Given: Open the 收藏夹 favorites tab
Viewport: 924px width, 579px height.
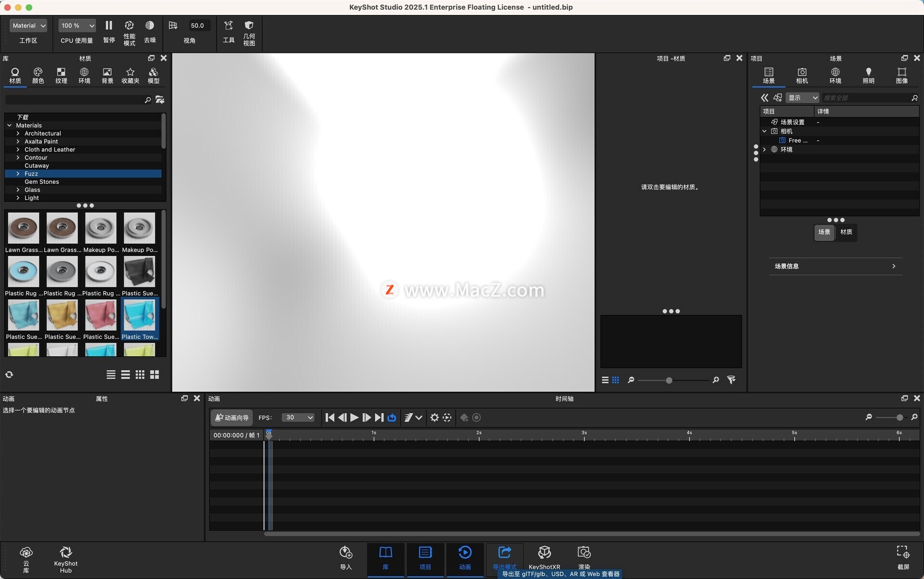Looking at the screenshot, I should coord(130,76).
